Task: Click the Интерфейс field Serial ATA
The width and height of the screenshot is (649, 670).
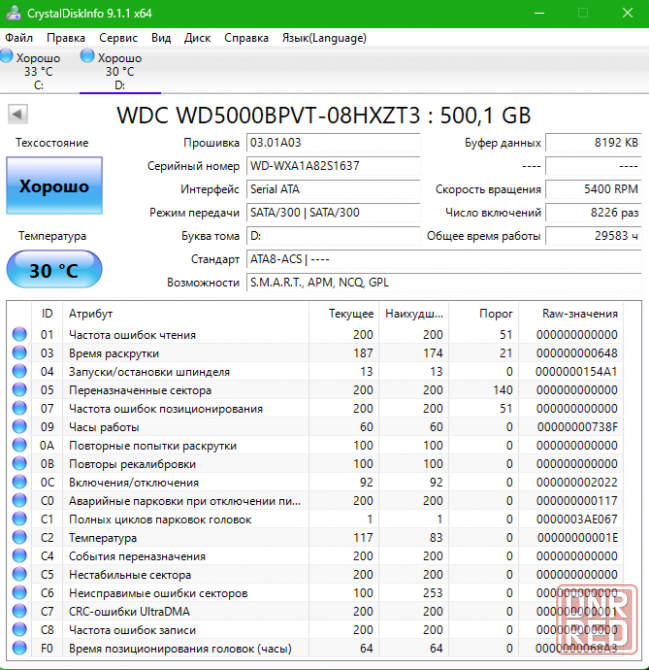Action: click(333, 189)
